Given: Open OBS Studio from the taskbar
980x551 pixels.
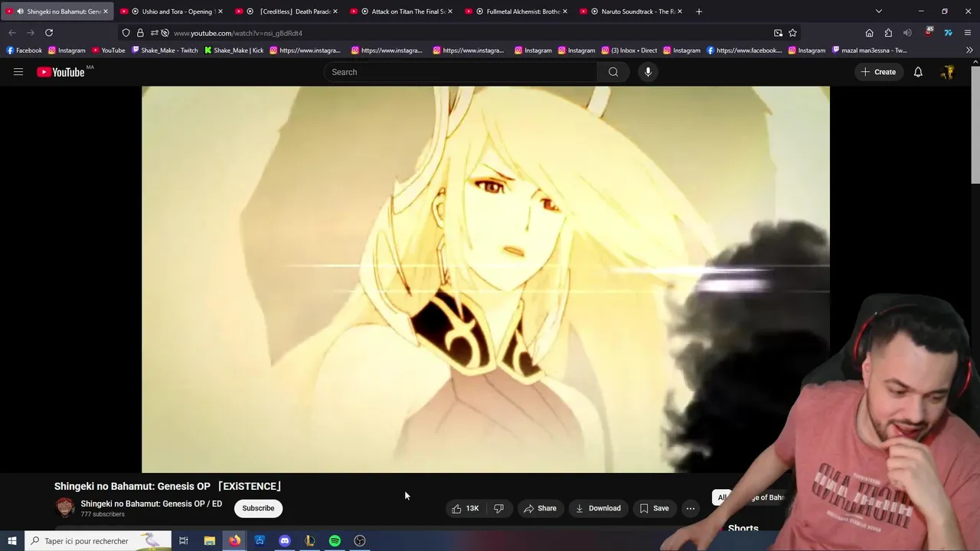Looking at the screenshot, I should 360,541.
